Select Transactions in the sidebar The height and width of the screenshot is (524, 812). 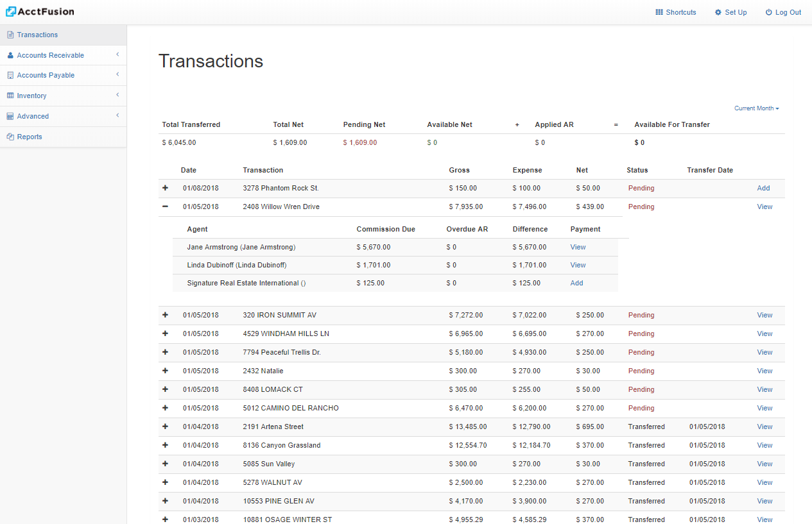37,35
